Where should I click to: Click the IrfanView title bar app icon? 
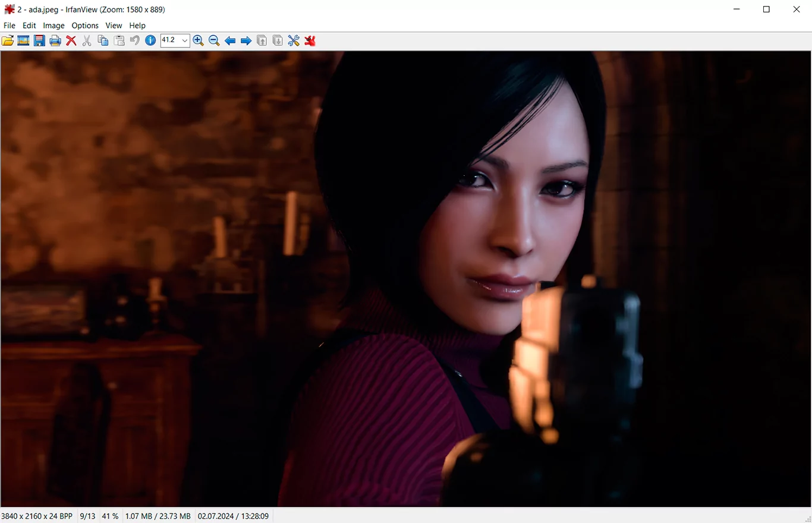point(9,10)
